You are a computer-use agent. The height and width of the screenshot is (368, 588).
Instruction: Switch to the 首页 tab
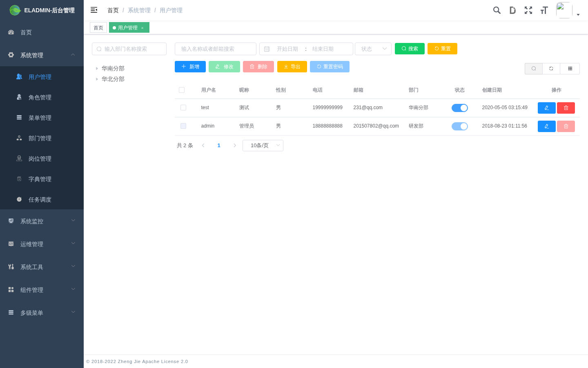[x=98, y=27]
